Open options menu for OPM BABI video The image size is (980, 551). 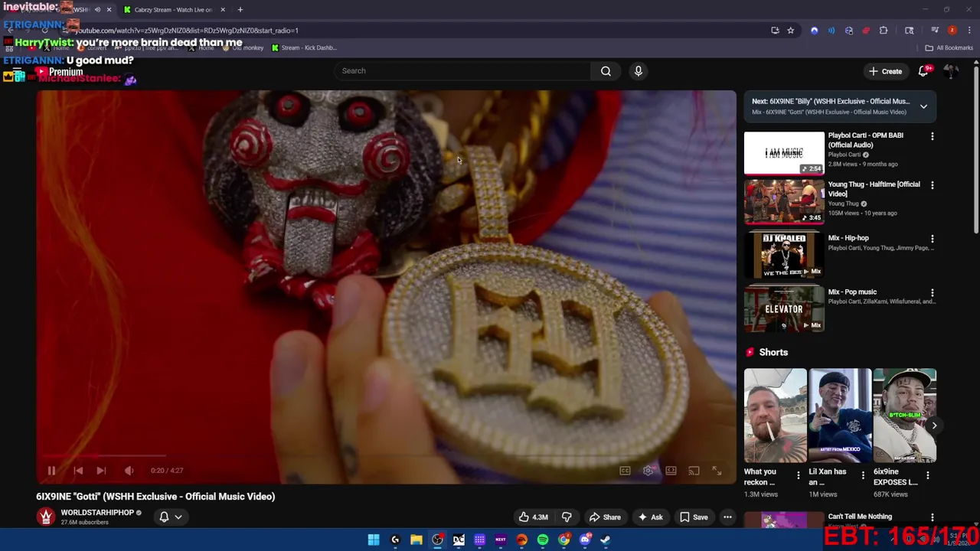pyautogui.click(x=932, y=136)
